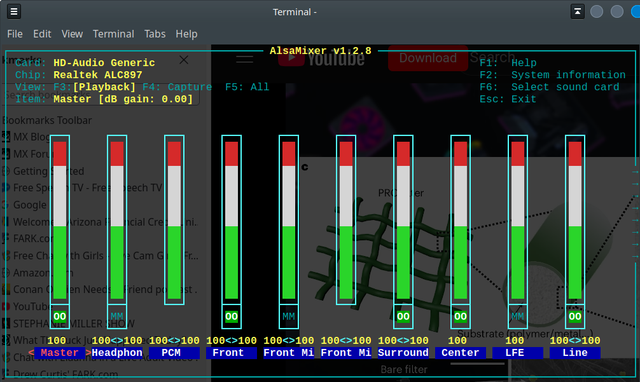
Task: Open the File menu
Action: pyautogui.click(x=15, y=34)
